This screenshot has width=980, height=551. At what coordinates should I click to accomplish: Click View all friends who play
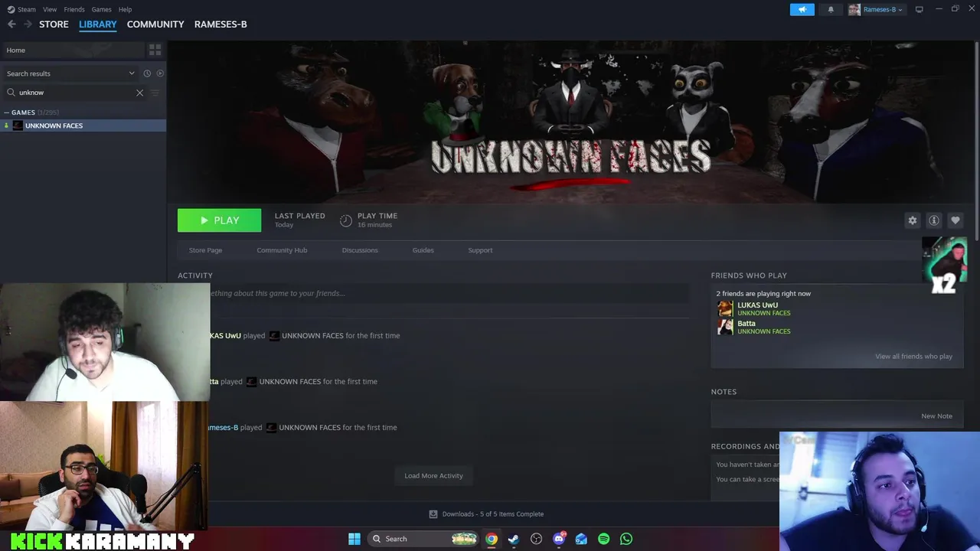[x=913, y=357]
